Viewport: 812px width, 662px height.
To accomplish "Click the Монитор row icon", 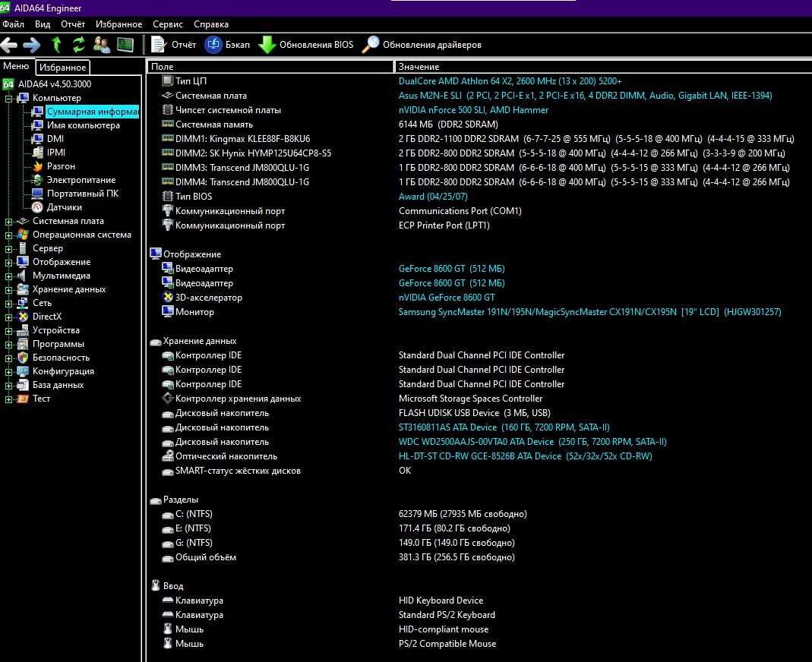I will coord(167,311).
